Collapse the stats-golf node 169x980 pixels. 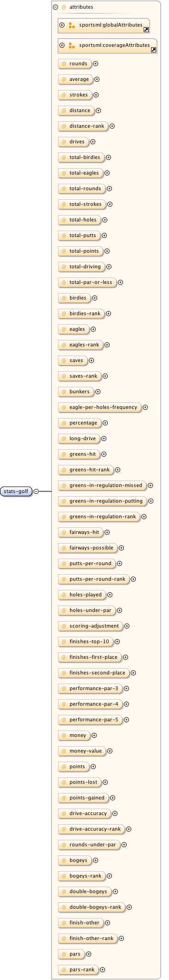[36, 492]
